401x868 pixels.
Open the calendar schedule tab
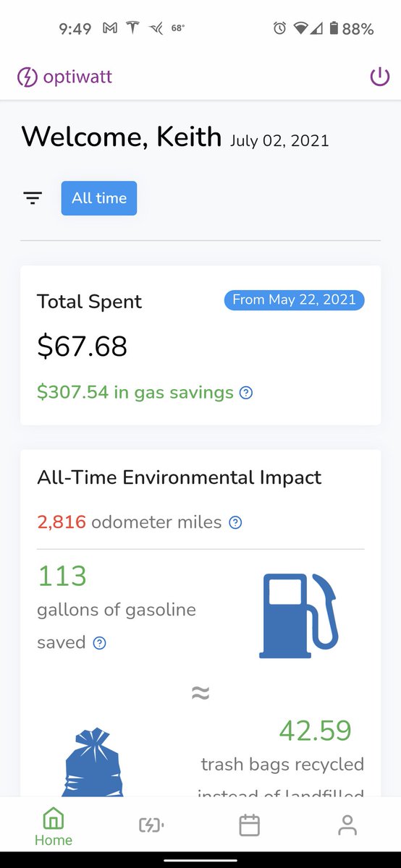(x=250, y=825)
